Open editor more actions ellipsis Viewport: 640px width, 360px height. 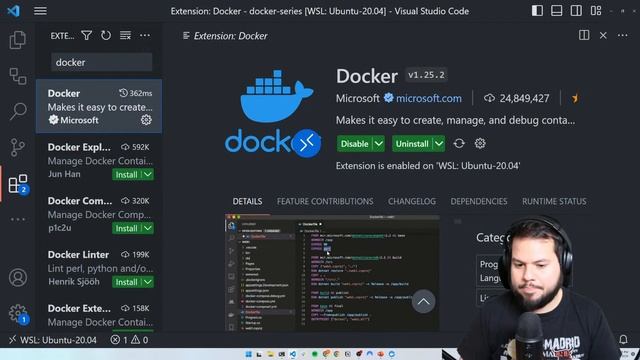click(622, 36)
